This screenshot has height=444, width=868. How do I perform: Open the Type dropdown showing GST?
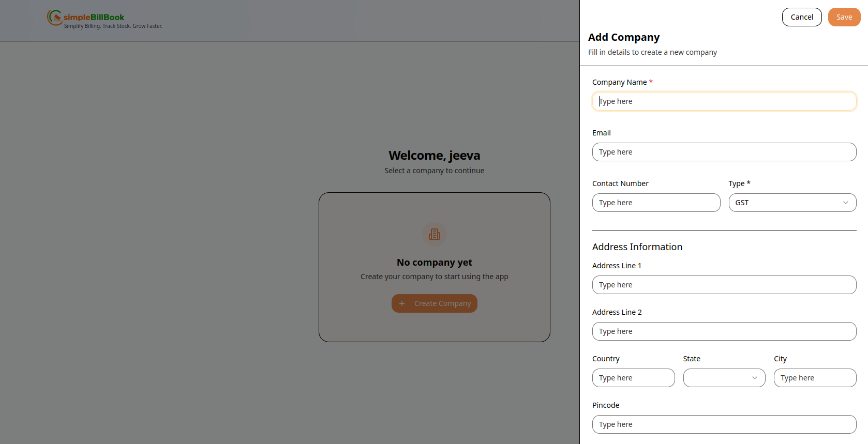coord(791,203)
